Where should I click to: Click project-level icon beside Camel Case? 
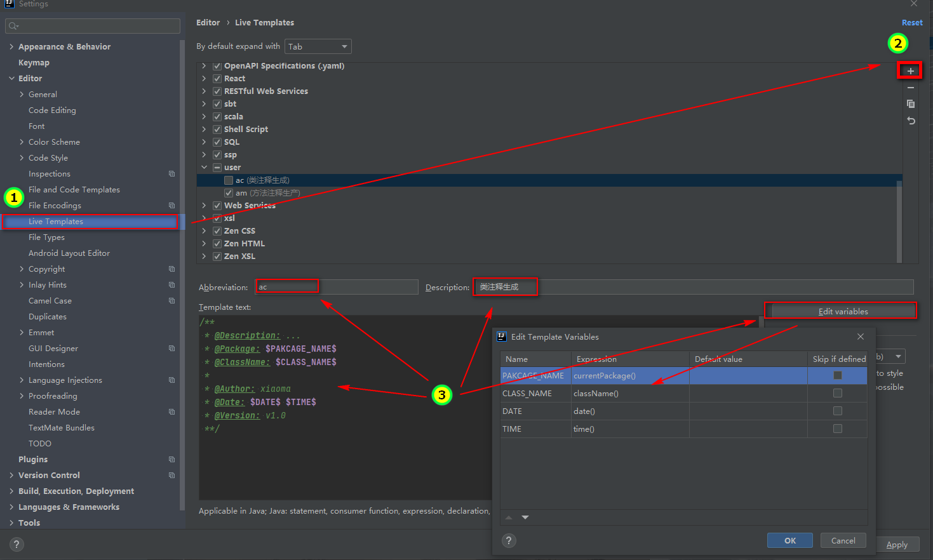(x=171, y=300)
